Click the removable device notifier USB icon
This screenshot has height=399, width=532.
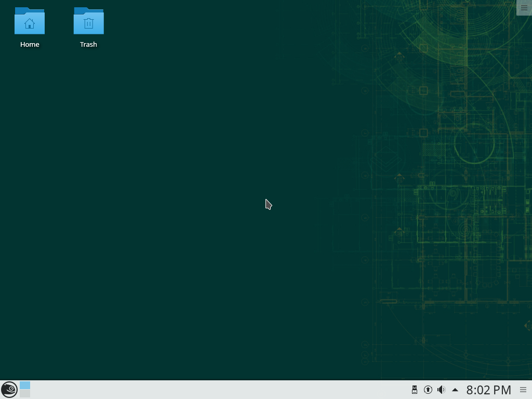[414, 389]
